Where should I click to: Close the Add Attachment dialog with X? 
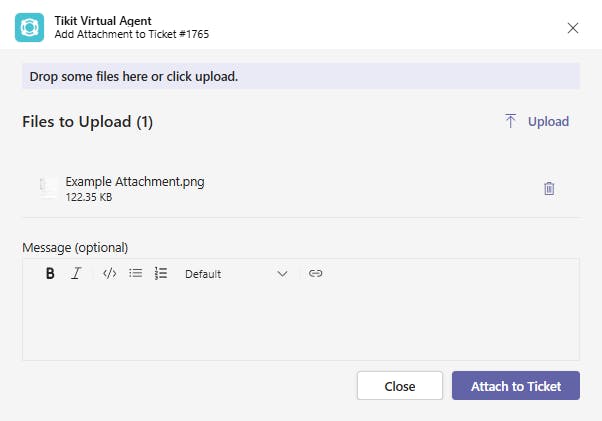573,28
